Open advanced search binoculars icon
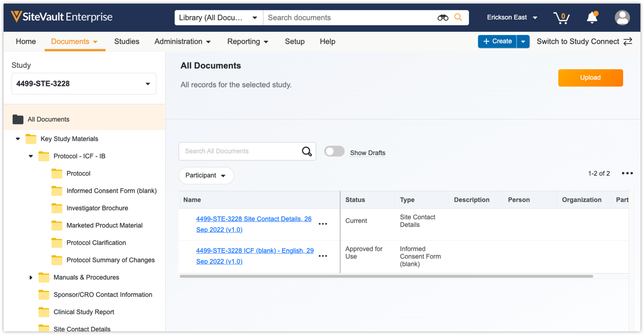 coord(443,17)
